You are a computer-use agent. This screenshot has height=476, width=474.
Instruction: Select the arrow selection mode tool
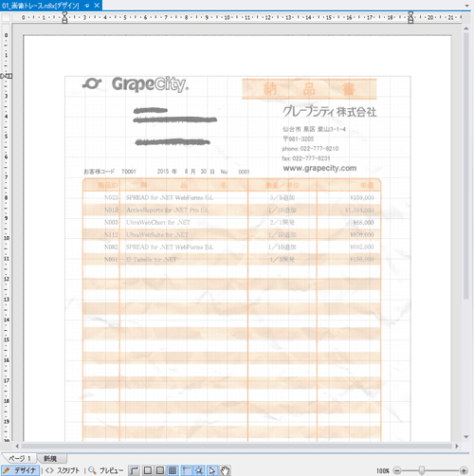[212, 470]
